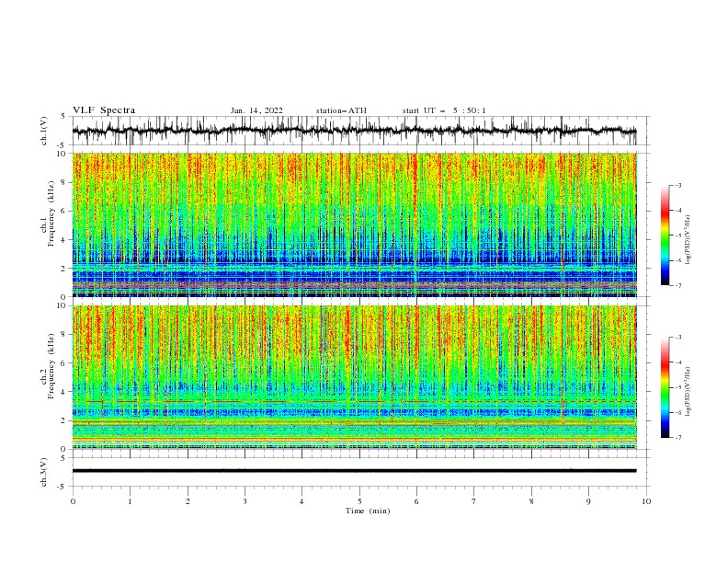Click the date 'Jan. 14, 2022'
This screenshot has height=563, width=728.
[256, 110]
